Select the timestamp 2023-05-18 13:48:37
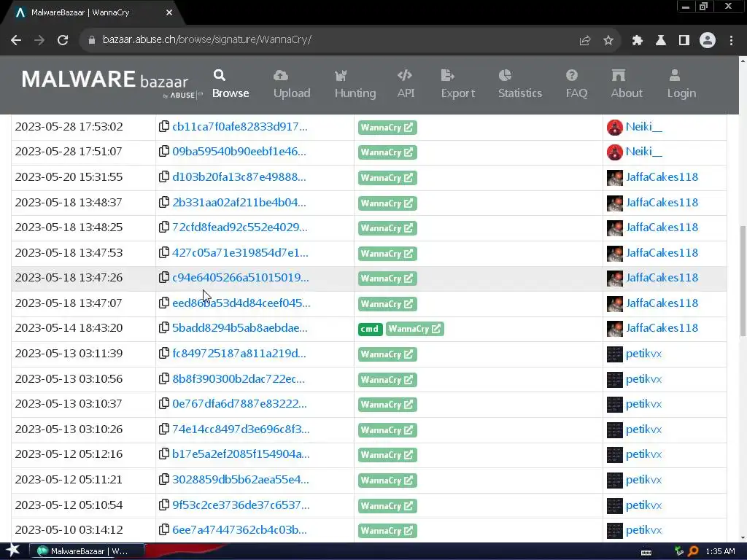This screenshot has height=560, width=747. 69,203
